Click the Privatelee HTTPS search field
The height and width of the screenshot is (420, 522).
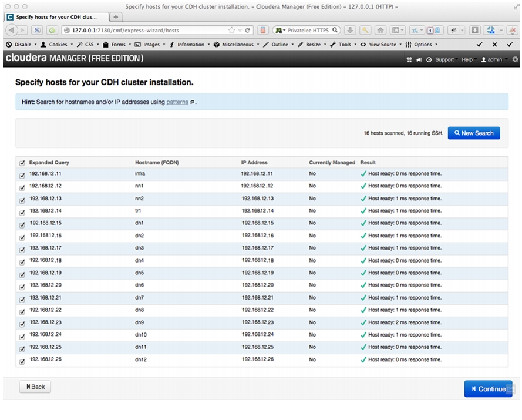tap(308, 31)
